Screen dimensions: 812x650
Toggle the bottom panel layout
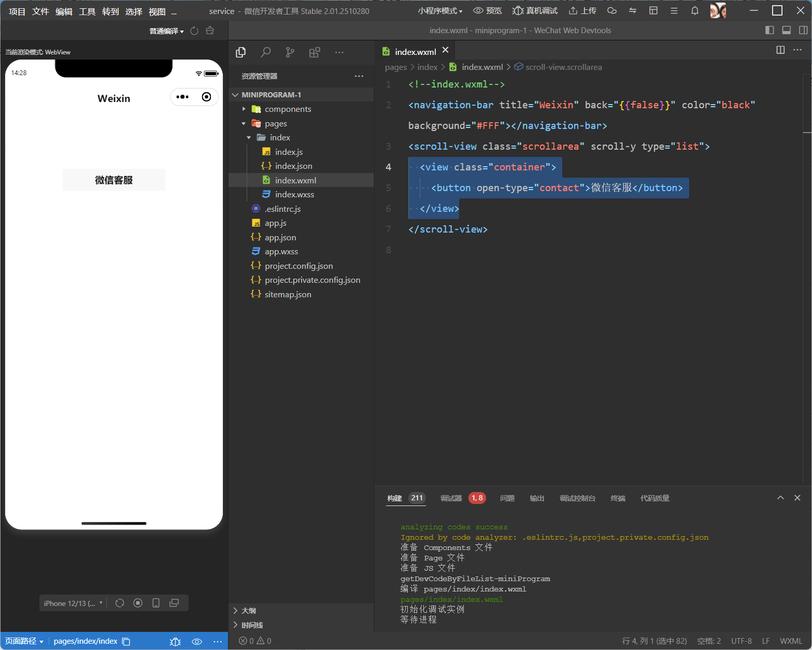(x=786, y=30)
